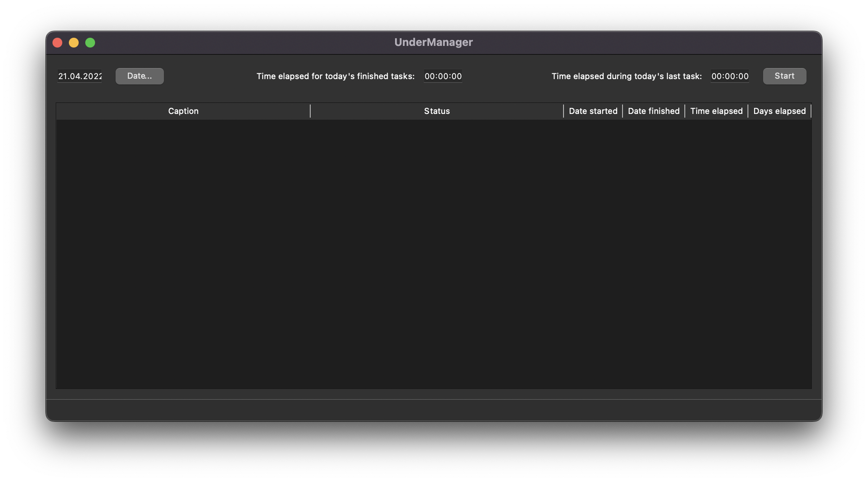
Task: Click the divider between Caption and Status
Action: click(x=310, y=111)
